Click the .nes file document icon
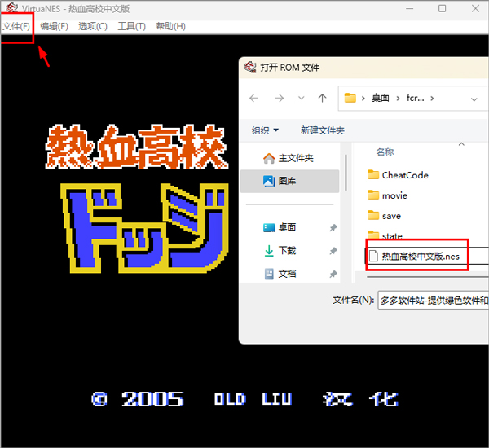Screen dimensions: 489x448 [x=373, y=257]
